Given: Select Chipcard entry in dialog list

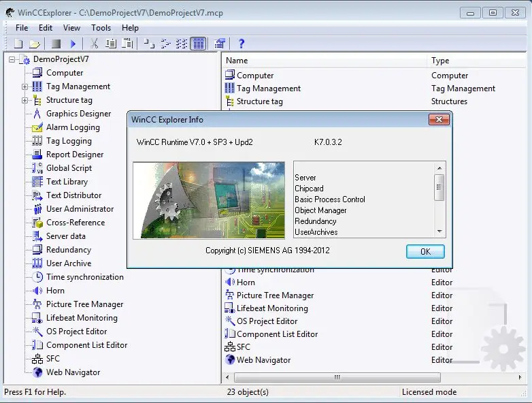Looking at the screenshot, I should (x=309, y=189).
